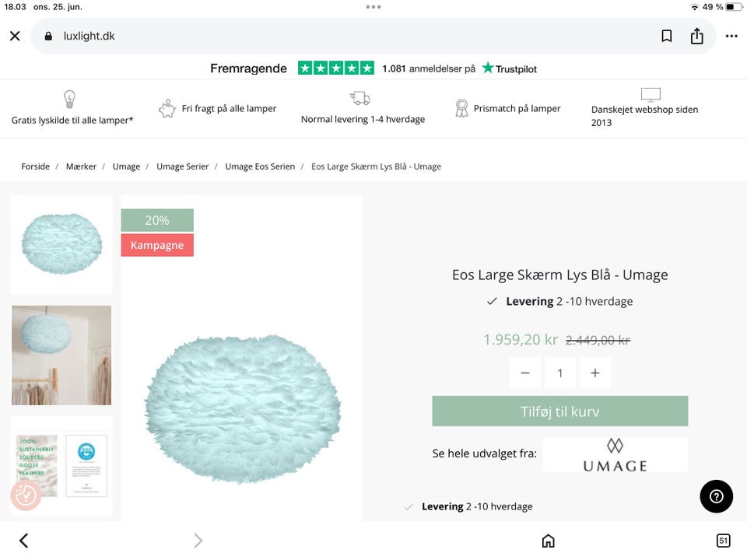
Task: Go back with the left arrow
Action: coord(23,541)
